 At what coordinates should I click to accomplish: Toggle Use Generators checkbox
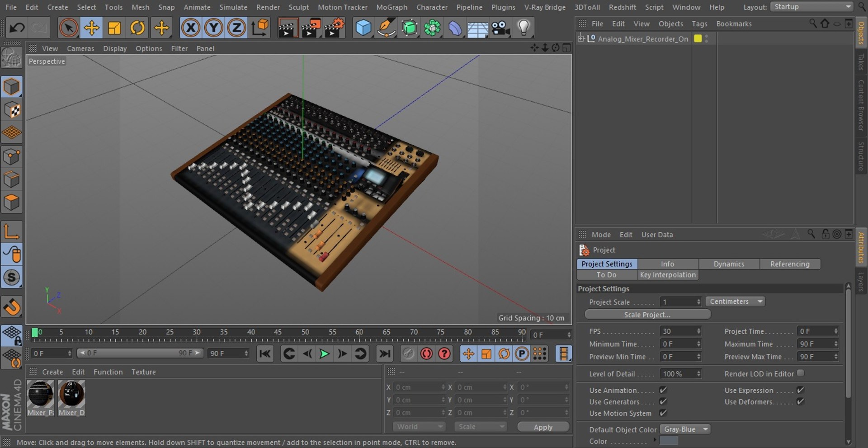click(x=663, y=401)
